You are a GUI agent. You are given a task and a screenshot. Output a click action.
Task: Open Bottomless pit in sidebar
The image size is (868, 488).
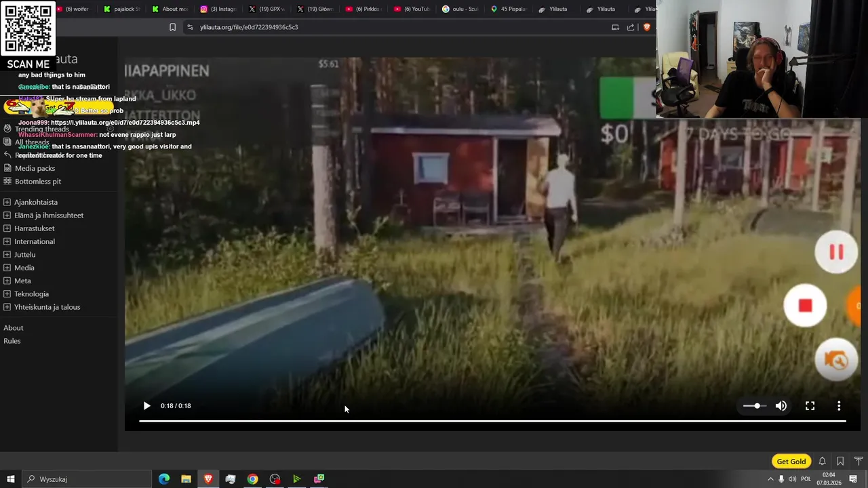[x=38, y=182]
